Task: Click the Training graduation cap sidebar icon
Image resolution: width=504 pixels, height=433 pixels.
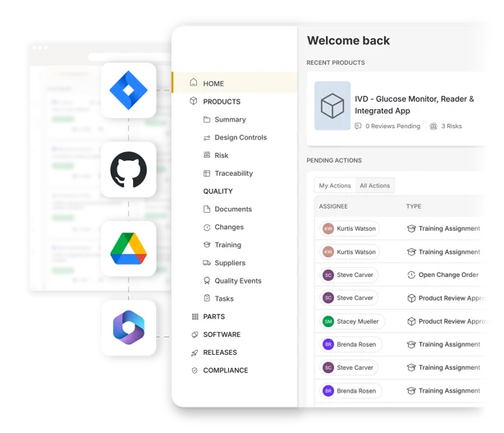Action: tap(207, 245)
